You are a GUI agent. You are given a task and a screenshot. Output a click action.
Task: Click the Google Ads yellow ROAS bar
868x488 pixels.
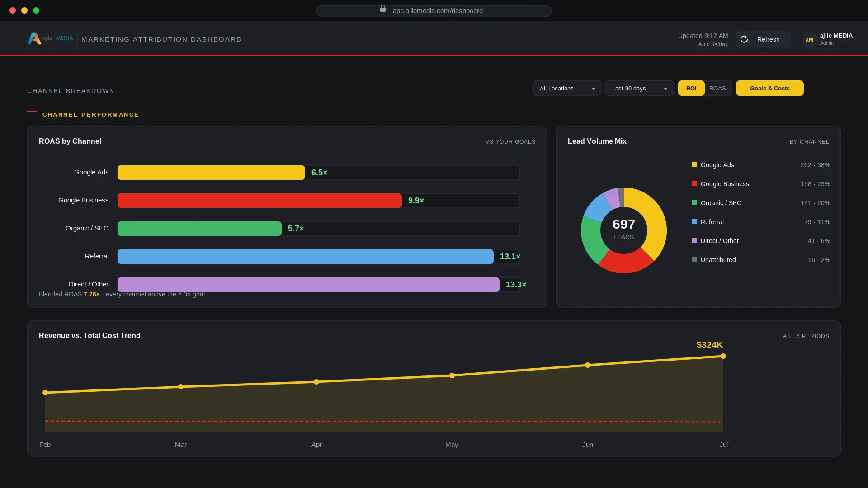(211, 173)
